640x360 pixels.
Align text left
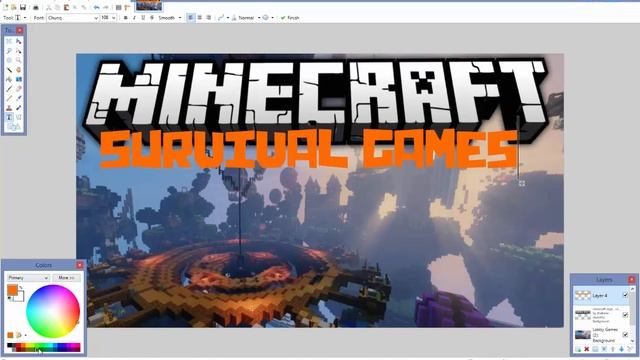[x=190, y=18]
